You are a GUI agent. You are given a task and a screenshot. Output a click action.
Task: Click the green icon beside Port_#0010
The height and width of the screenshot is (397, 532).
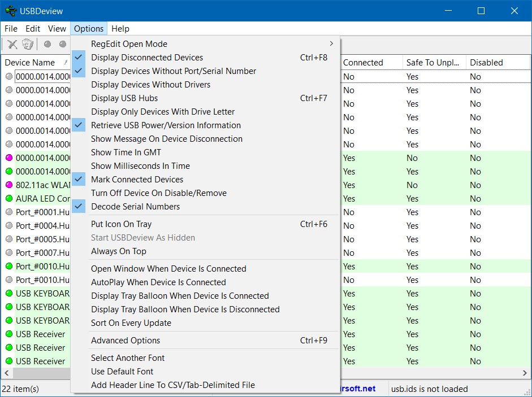[9, 266]
